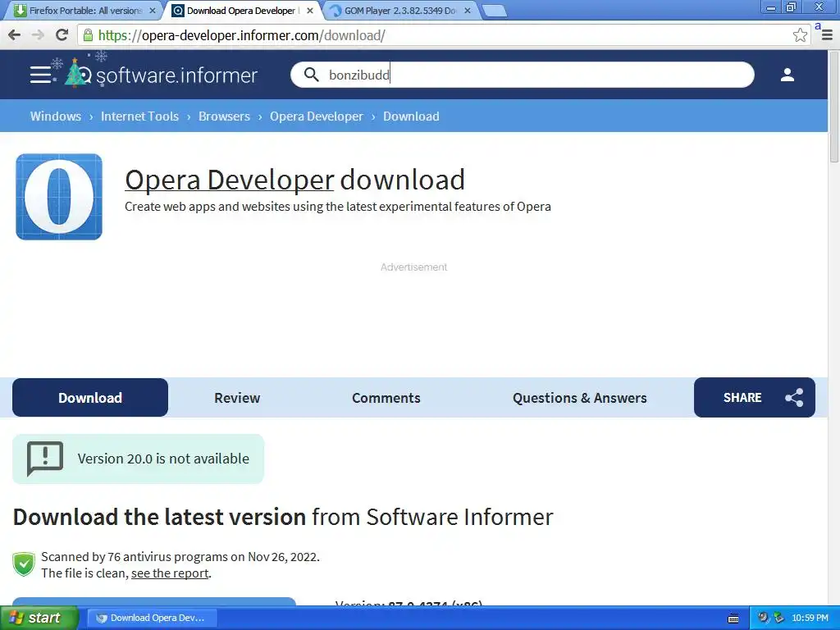The image size is (840, 630).
Task: Open the 'see the report' link
Action: click(170, 573)
